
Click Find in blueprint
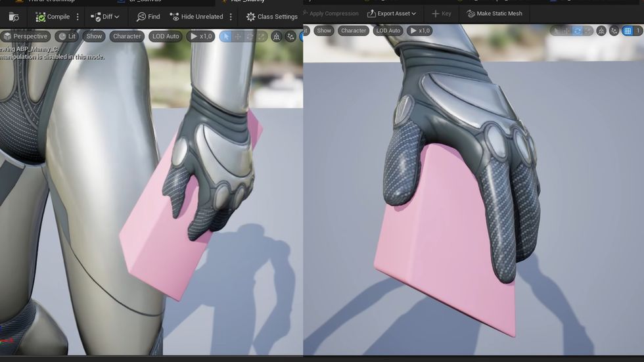[149, 17]
